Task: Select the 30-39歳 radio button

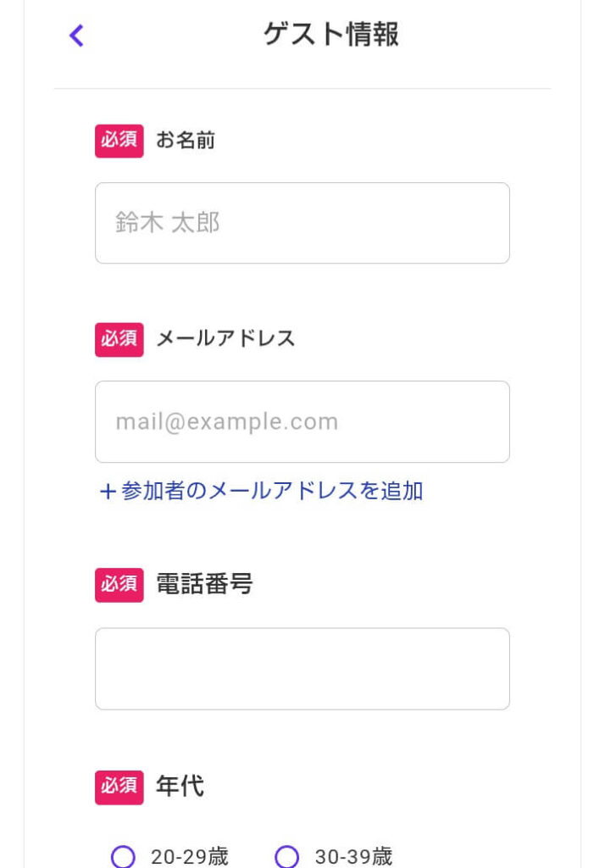Action: click(x=287, y=857)
